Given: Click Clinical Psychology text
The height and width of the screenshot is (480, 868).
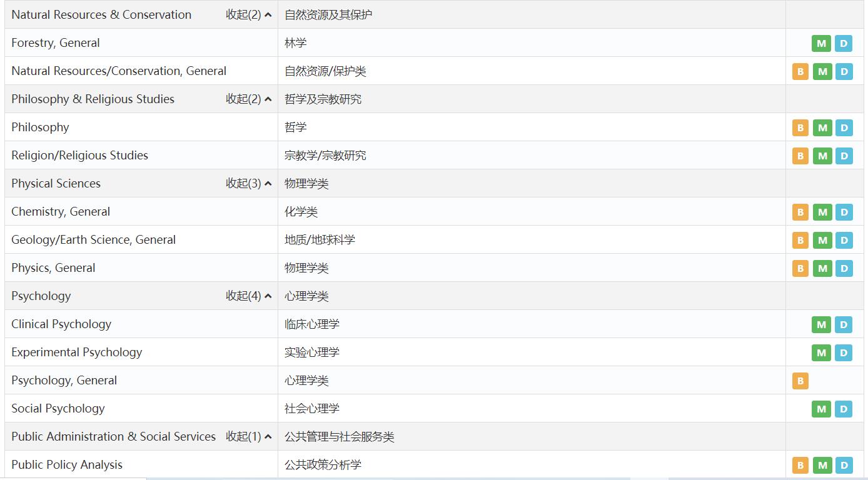Looking at the screenshot, I should click(x=61, y=324).
